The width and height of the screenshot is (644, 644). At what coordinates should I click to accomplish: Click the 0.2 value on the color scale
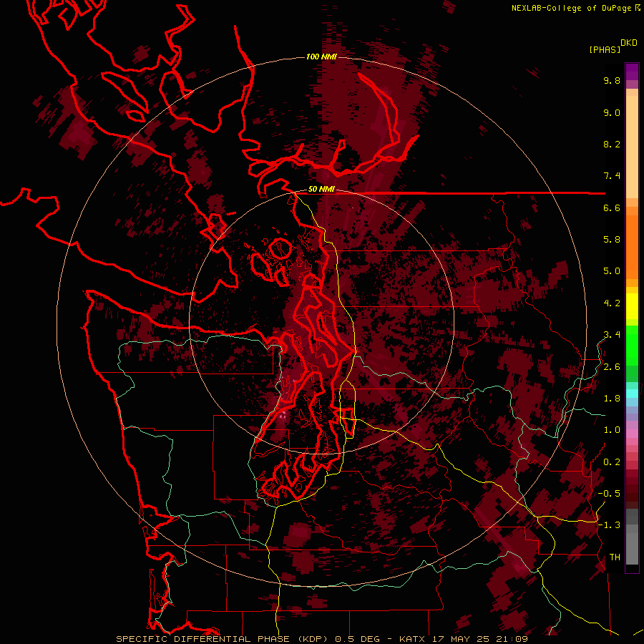click(x=612, y=462)
